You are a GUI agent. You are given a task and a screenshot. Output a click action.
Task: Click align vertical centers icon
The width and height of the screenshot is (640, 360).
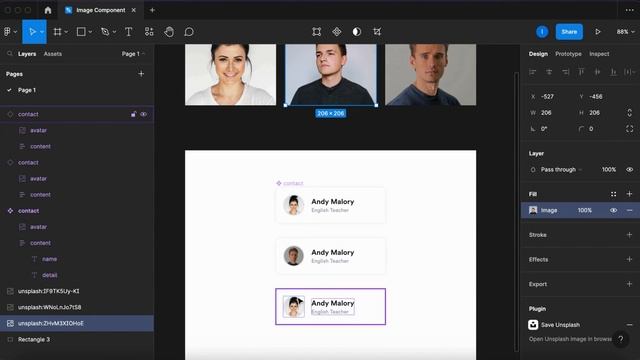tap(597, 72)
